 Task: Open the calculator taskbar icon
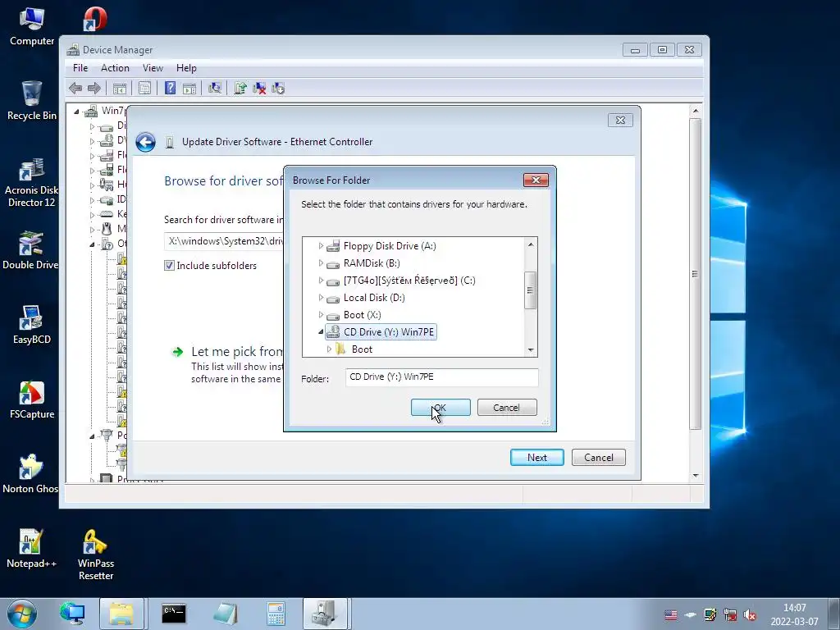click(x=276, y=614)
